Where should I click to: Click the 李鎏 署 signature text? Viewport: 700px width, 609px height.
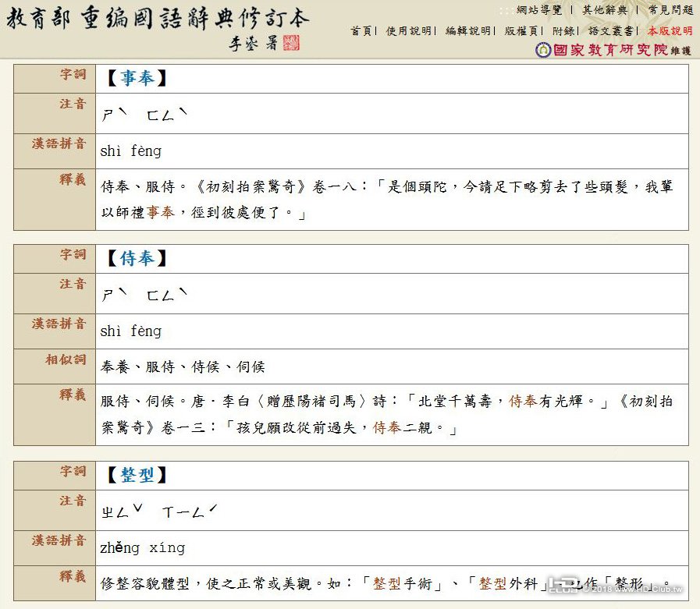(x=254, y=43)
